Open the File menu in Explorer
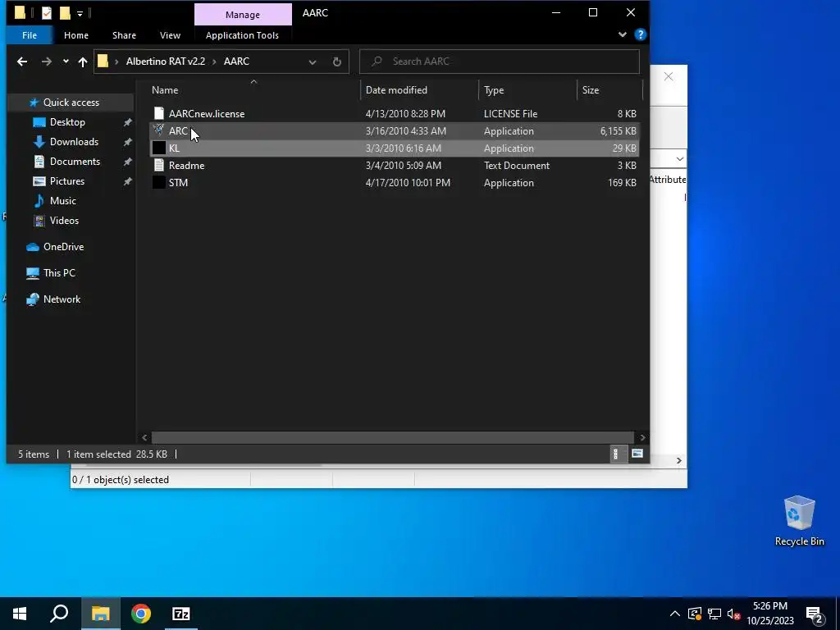This screenshot has width=840, height=630. tap(30, 35)
